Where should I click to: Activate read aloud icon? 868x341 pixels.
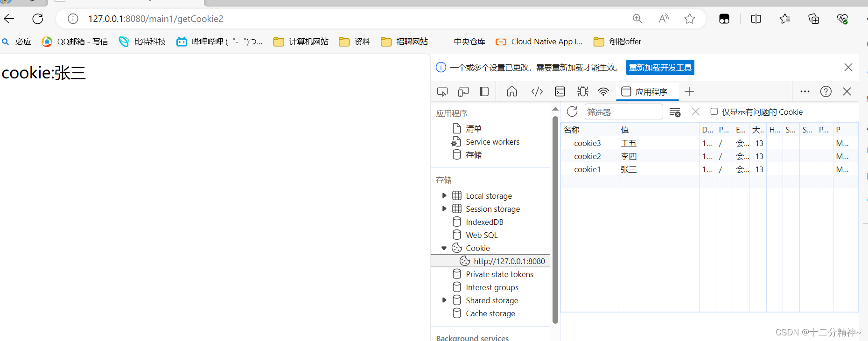(x=664, y=19)
